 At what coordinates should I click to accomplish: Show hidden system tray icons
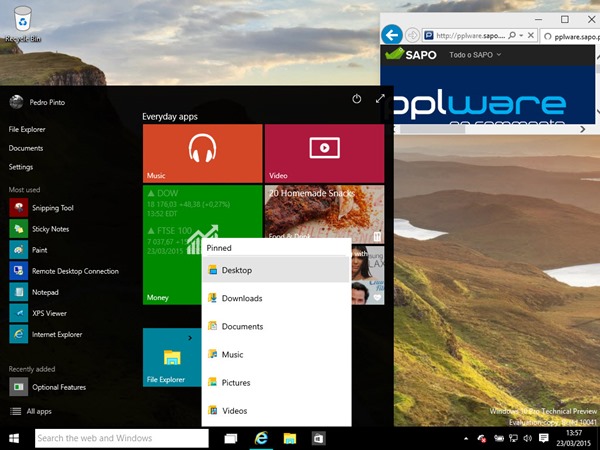(466, 439)
